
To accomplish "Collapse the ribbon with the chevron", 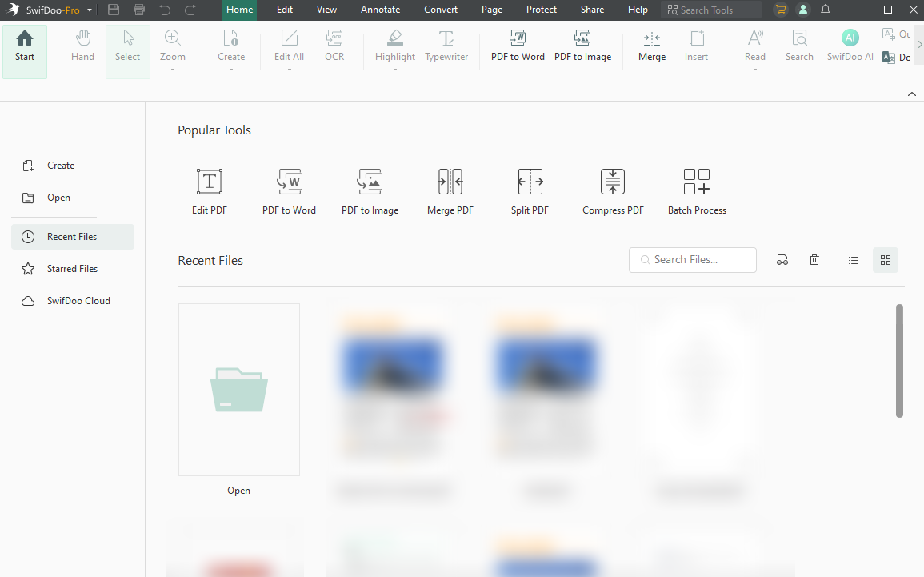I will (911, 94).
